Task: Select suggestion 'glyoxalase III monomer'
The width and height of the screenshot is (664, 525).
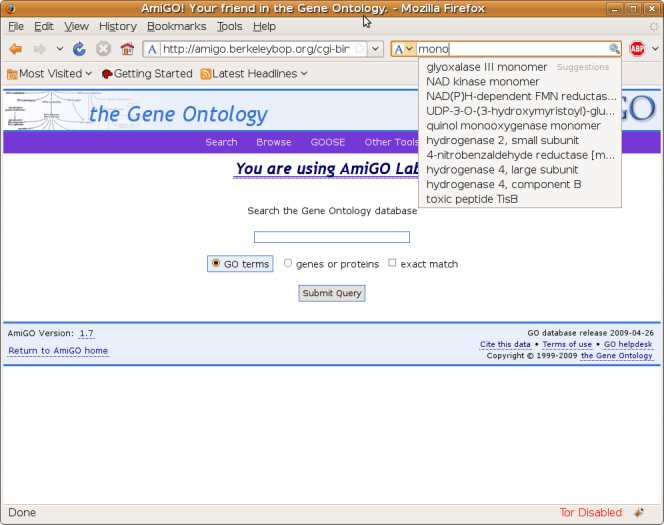Action: pos(520,67)
